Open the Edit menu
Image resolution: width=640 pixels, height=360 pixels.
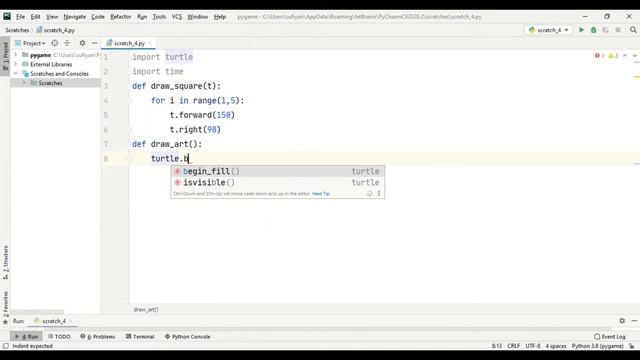click(36, 16)
